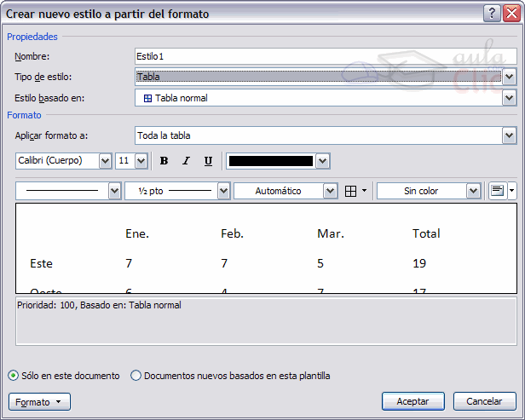525x420 pixels.
Task: Click the Estilo basado en: label
Action: [49, 98]
